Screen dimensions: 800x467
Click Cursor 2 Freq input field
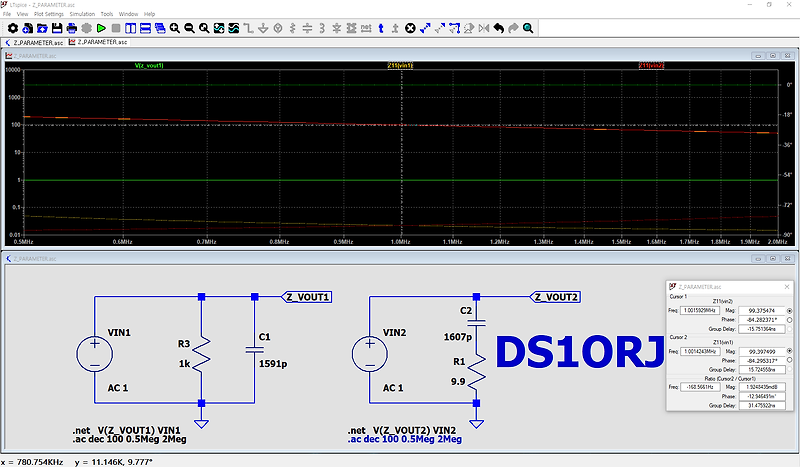[700, 351]
